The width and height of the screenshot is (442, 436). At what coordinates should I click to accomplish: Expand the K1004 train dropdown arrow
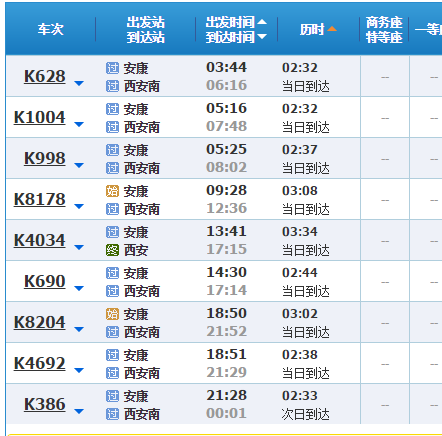pyautogui.click(x=79, y=124)
